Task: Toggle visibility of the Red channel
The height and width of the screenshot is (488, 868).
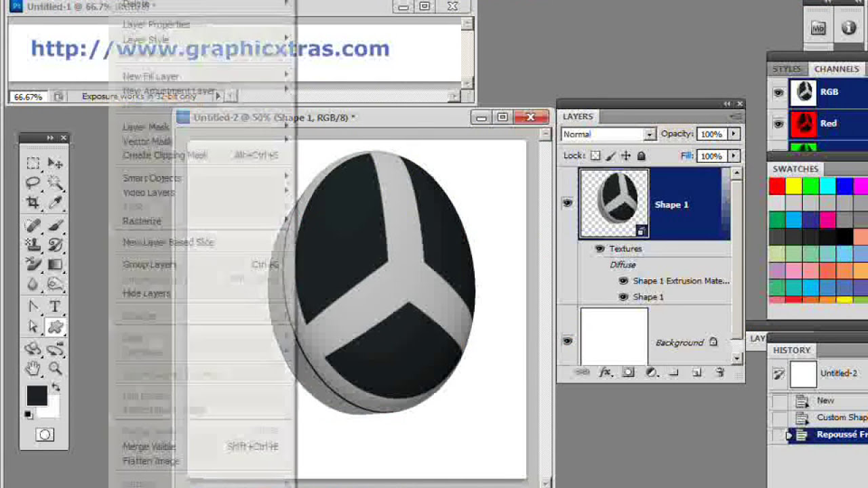Action: (778, 124)
